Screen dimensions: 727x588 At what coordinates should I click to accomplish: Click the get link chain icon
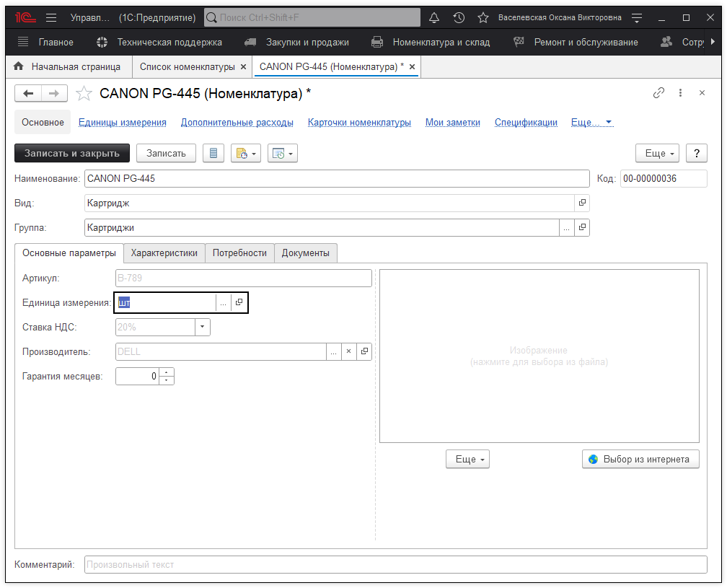coord(658,93)
